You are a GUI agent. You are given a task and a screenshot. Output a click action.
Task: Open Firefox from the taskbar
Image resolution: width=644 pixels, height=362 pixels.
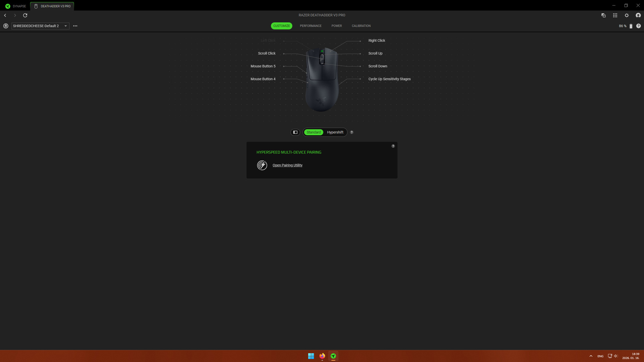[x=322, y=356]
